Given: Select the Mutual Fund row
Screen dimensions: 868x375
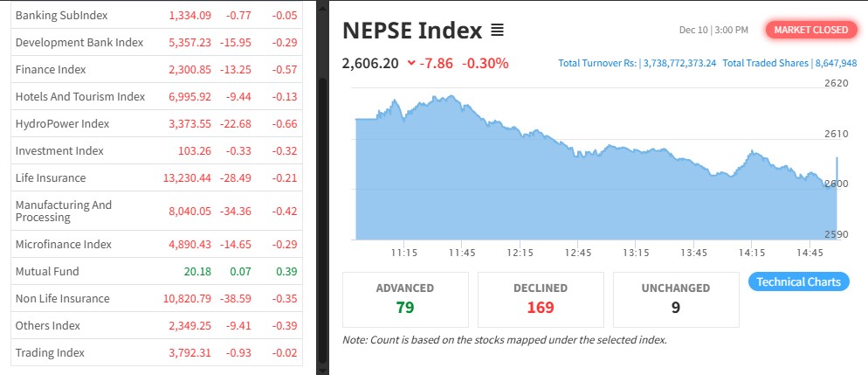Looking at the screenshot, I should coord(47,271).
